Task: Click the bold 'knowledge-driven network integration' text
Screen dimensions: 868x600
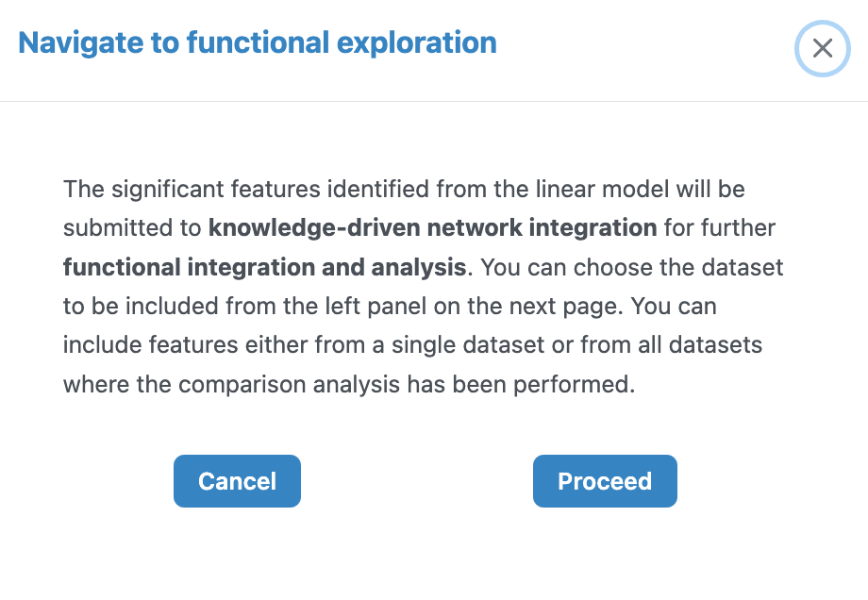Action: [432, 227]
